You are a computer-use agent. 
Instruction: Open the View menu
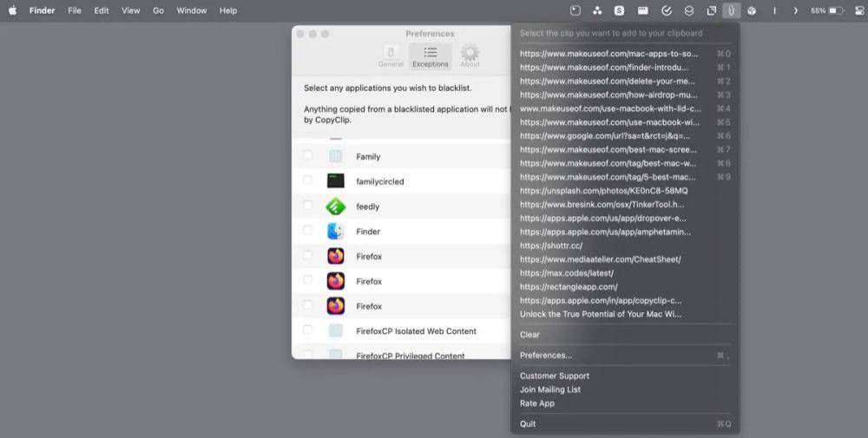(131, 10)
